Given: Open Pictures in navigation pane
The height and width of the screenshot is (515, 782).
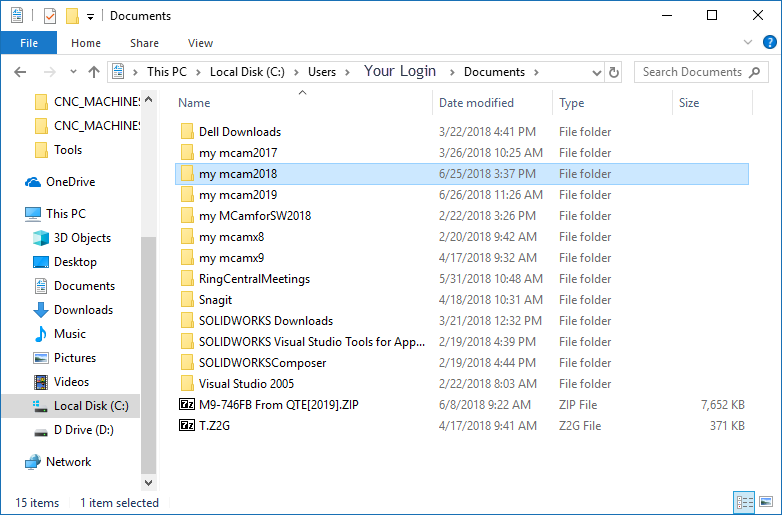Looking at the screenshot, I should [65, 357].
